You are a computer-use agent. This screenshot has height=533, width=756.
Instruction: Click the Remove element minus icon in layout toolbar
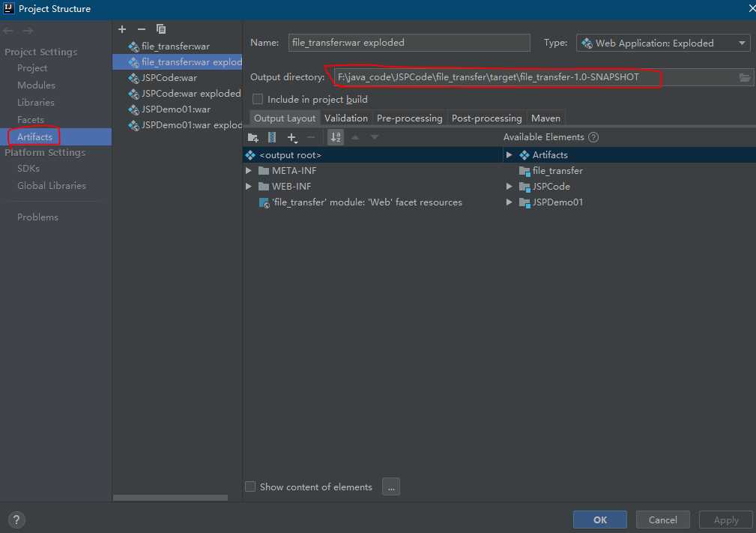pos(311,137)
